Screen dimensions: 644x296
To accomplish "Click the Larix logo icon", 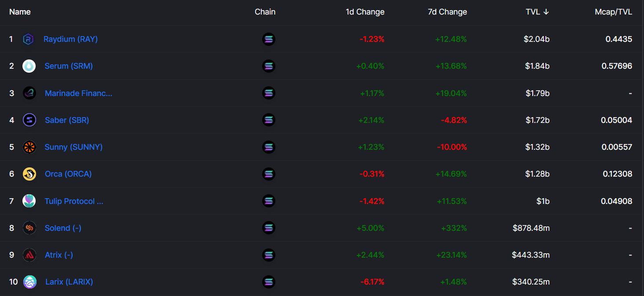I will click(30, 282).
